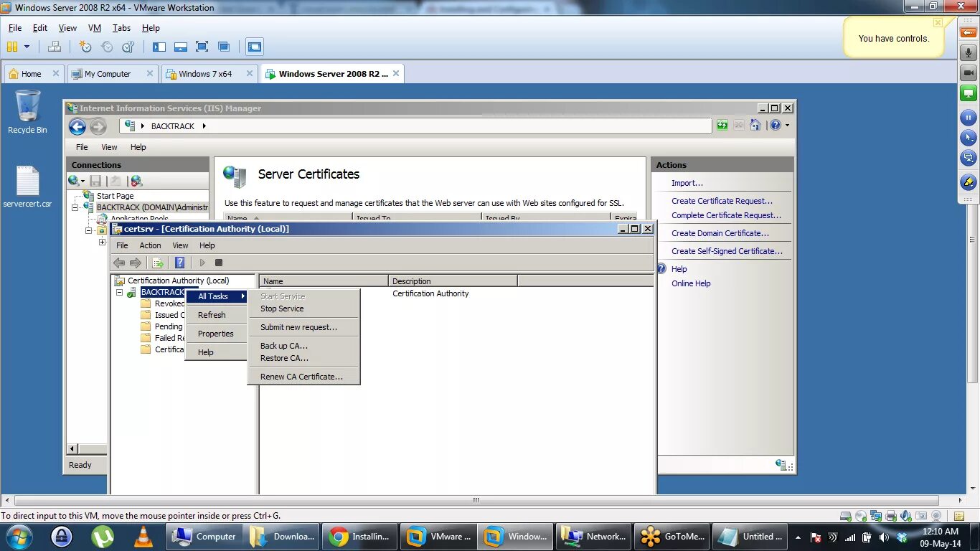980x551 pixels.
Task: Click Connections delete connection icon
Action: click(x=136, y=181)
